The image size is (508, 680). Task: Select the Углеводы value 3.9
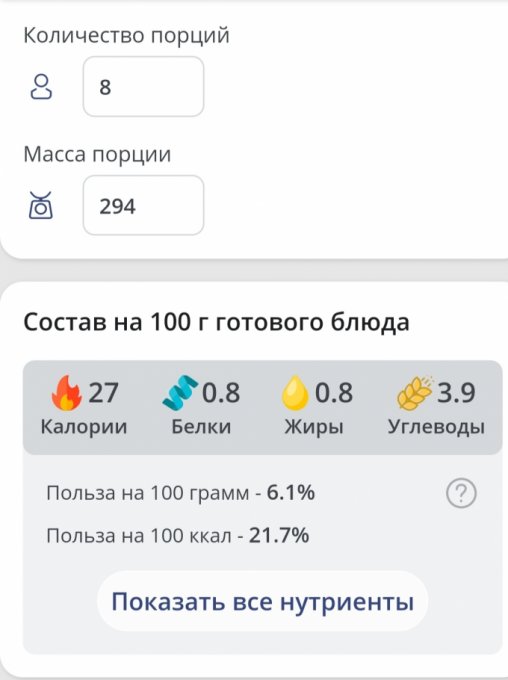456,393
